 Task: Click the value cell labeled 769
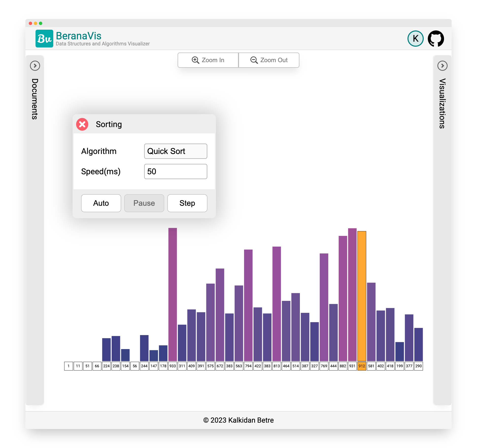pyautogui.click(x=324, y=366)
